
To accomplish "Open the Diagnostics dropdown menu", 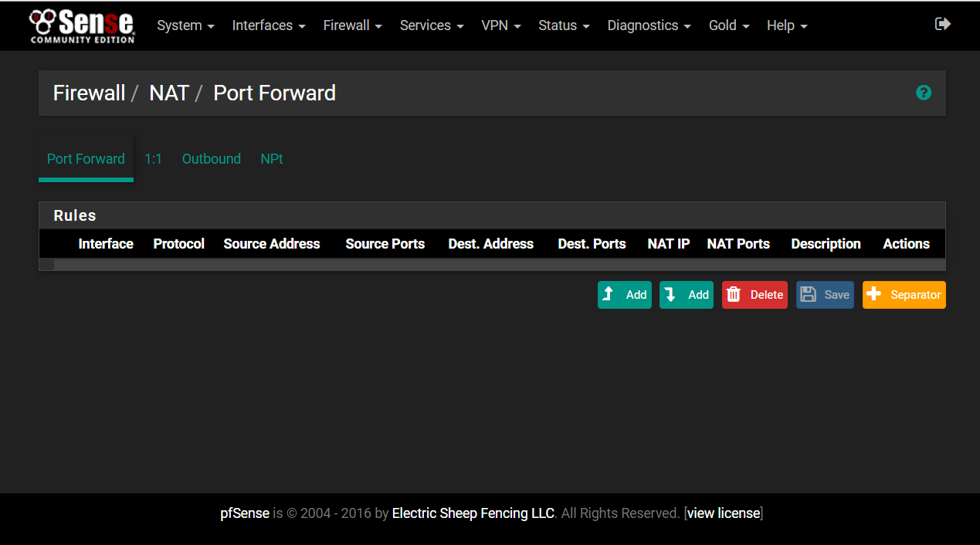I will click(649, 25).
